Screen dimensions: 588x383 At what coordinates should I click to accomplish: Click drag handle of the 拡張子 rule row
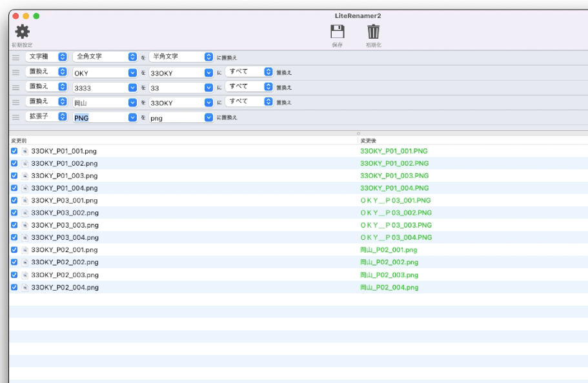coord(16,117)
